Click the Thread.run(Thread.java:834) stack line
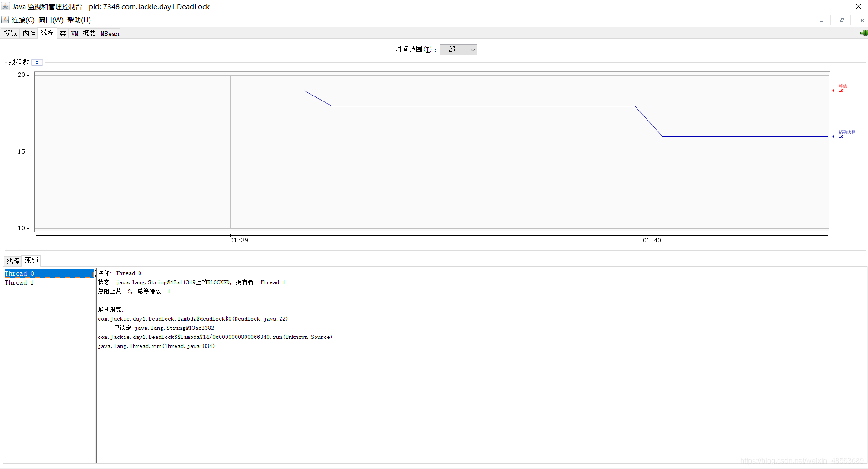Image resolution: width=868 pixels, height=469 pixels. (156, 346)
